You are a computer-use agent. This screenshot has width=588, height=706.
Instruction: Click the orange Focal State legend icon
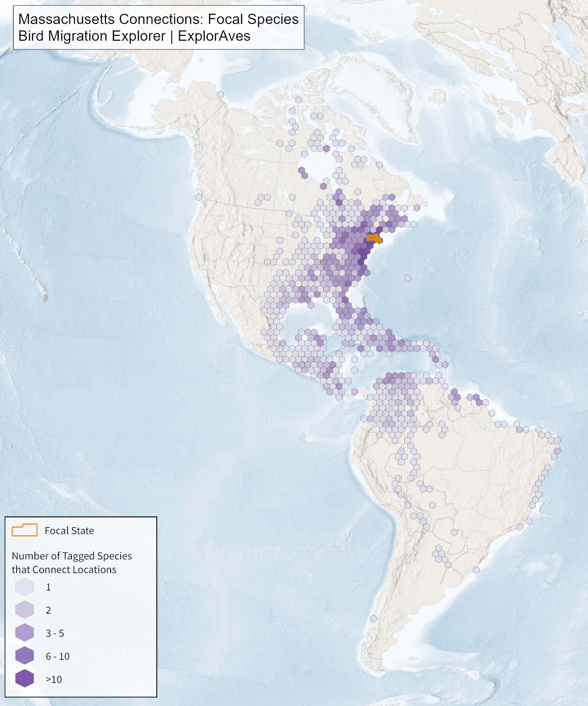(24, 530)
